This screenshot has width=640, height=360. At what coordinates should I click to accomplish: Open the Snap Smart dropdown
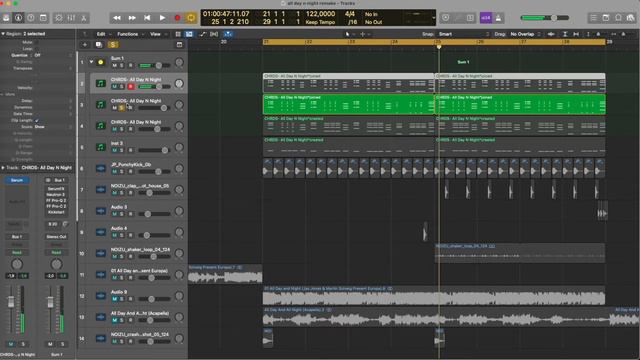click(463, 34)
